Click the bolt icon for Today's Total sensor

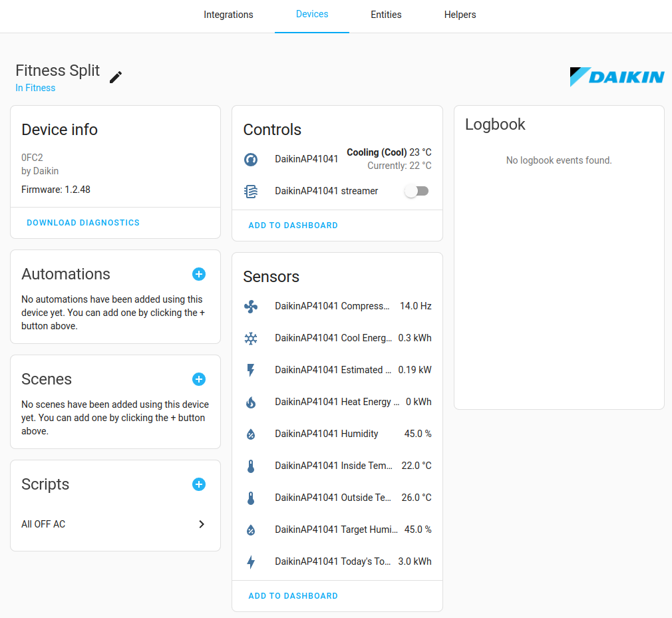coord(251,562)
